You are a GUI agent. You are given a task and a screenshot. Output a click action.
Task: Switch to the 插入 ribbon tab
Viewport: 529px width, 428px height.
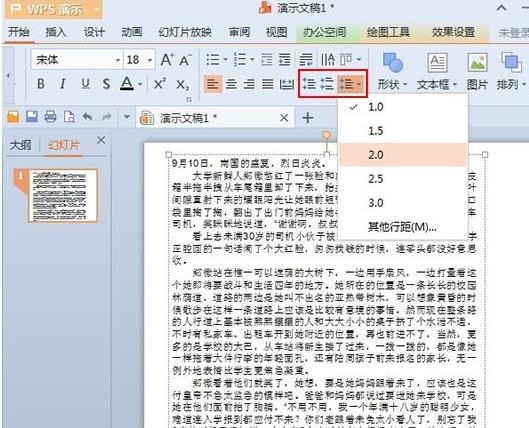point(56,32)
